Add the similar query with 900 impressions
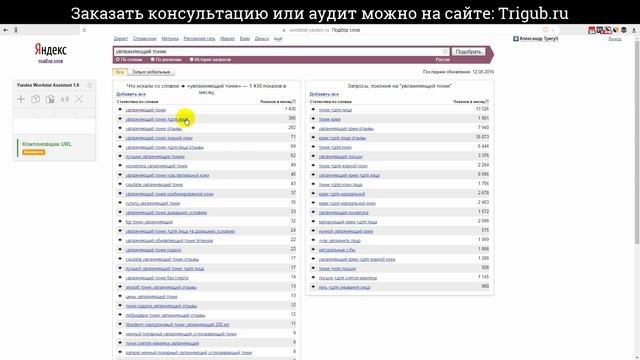640x360 pixels. click(x=313, y=287)
